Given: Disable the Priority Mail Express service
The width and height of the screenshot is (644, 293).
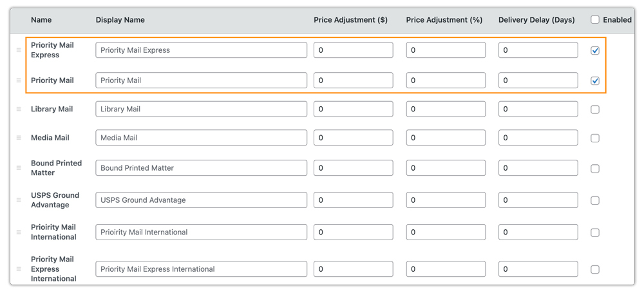Looking at the screenshot, I should coord(595,50).
